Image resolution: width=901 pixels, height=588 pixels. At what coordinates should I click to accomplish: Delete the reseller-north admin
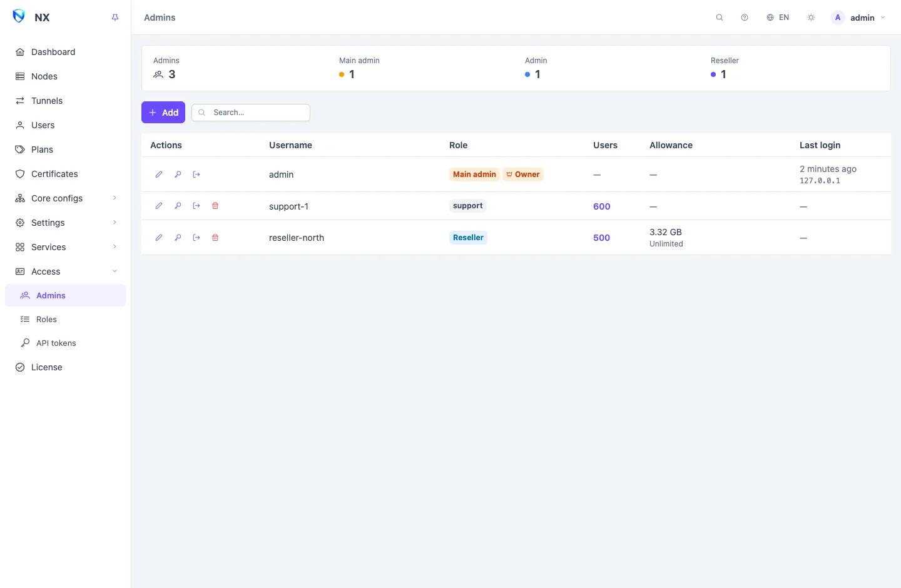[215, 238]
